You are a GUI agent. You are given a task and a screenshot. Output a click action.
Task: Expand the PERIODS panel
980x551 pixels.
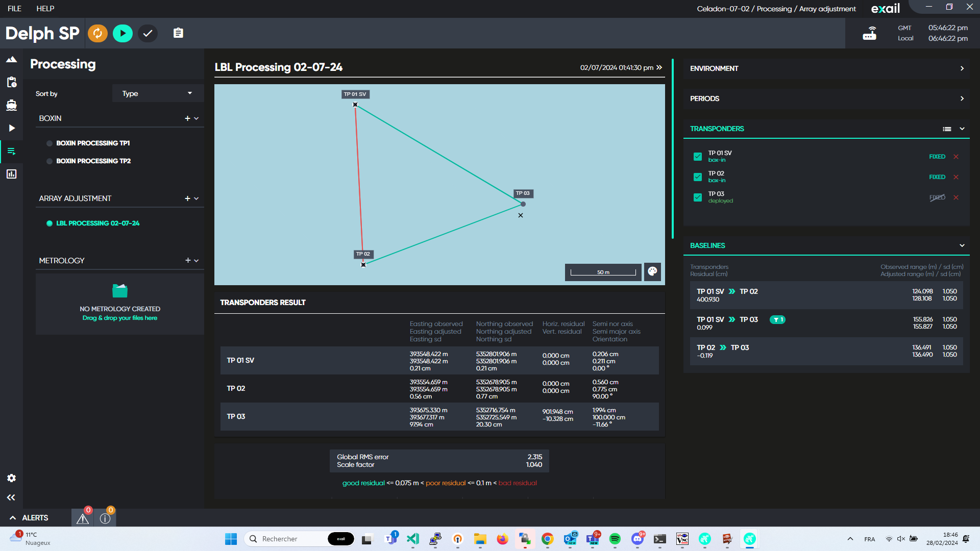click(826, 98)
